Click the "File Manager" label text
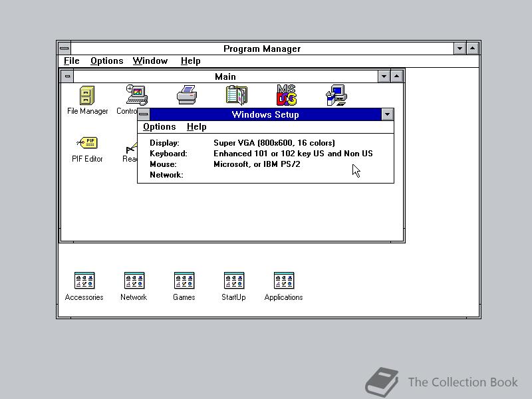Viewport: 532px width, 399px height. [x=87, y=111]
